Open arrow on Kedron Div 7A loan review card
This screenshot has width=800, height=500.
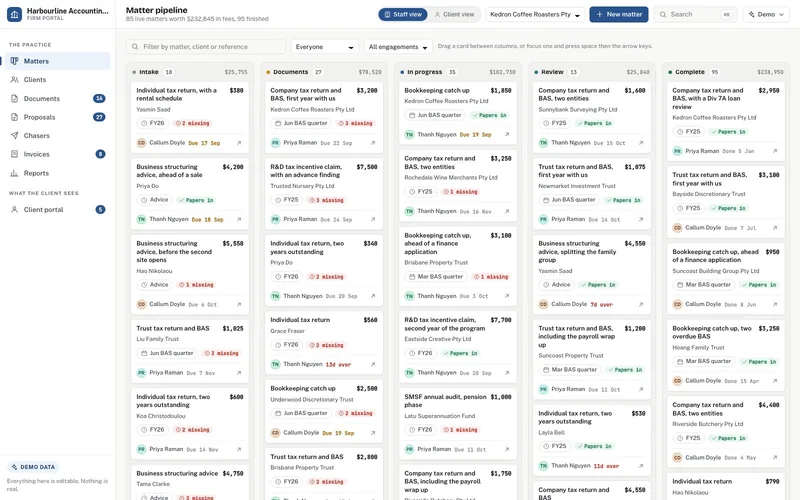pos(775,151)
